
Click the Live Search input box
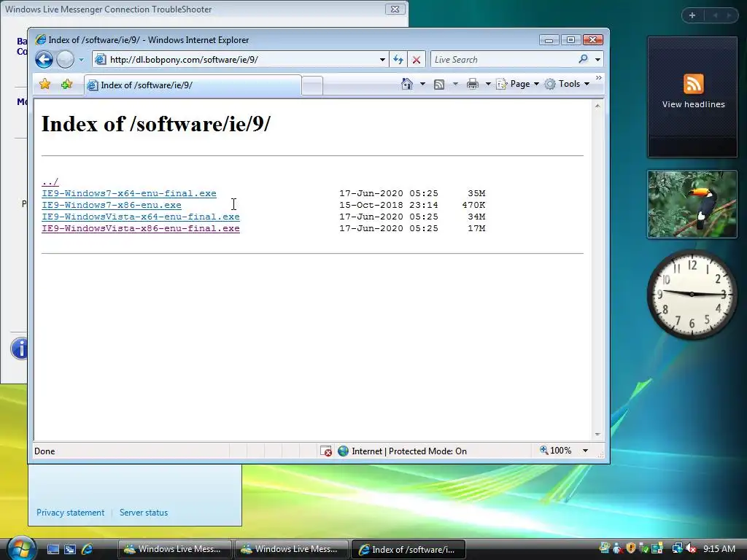pyautogui.click(x=503, y=60)
